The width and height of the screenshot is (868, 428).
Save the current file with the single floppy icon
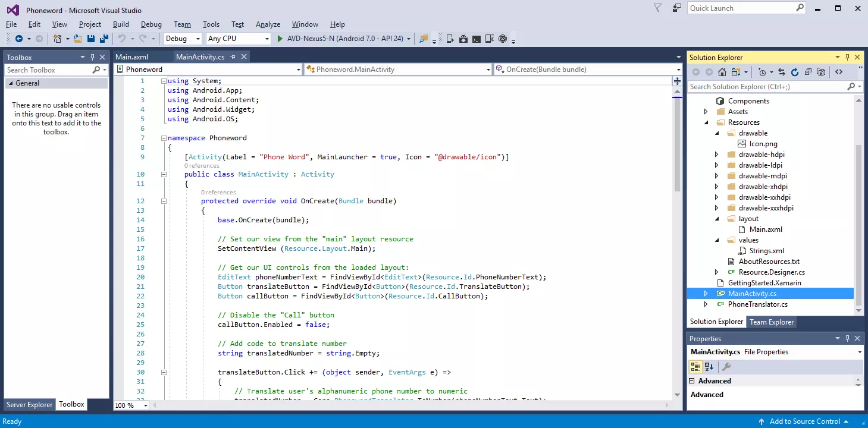click(x=91, y=39)
